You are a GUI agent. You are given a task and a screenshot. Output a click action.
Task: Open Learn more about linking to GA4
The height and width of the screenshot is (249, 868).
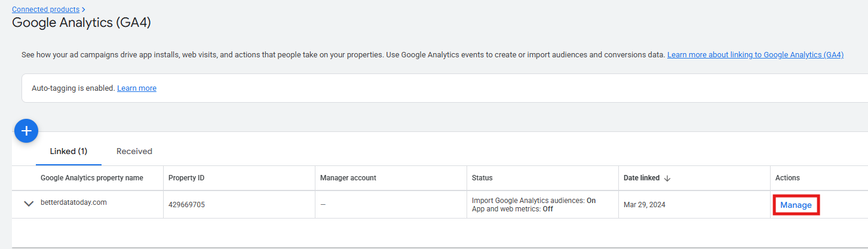click(x=755, y=54)
